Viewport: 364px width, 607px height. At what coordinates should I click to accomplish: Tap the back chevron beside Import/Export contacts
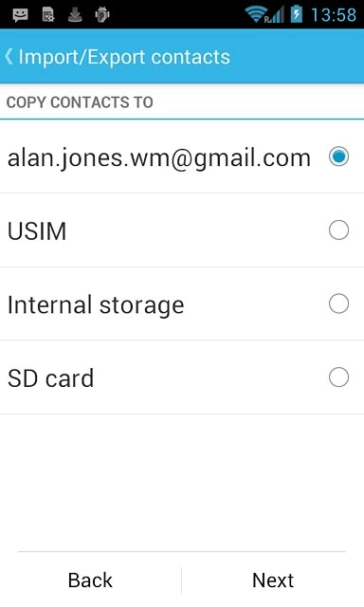click(9, 57)
